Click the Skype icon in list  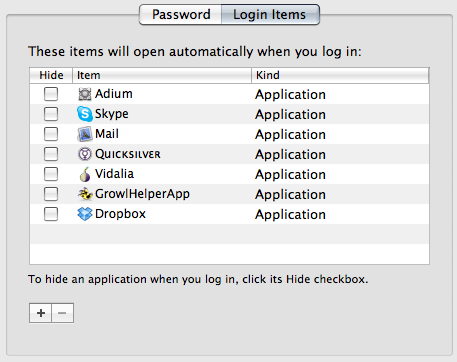coord(85,114)
